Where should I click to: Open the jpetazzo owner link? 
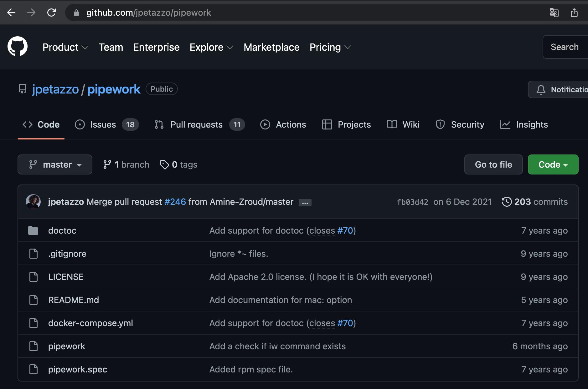tap(55, 89)
